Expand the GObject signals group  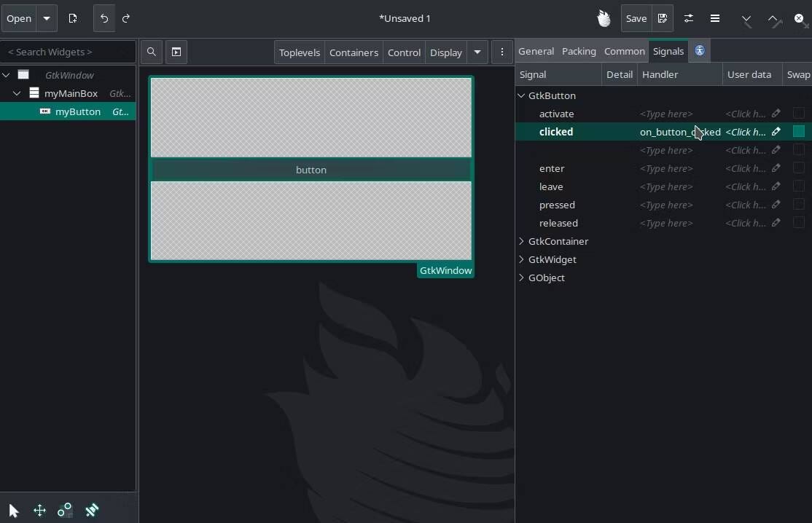[521, 278]
